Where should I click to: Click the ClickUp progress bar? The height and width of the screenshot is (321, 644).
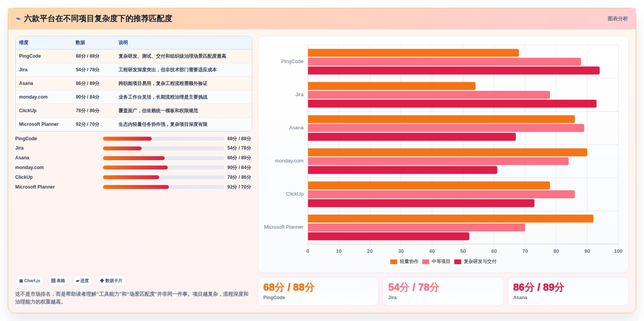(x=163, y=177)
